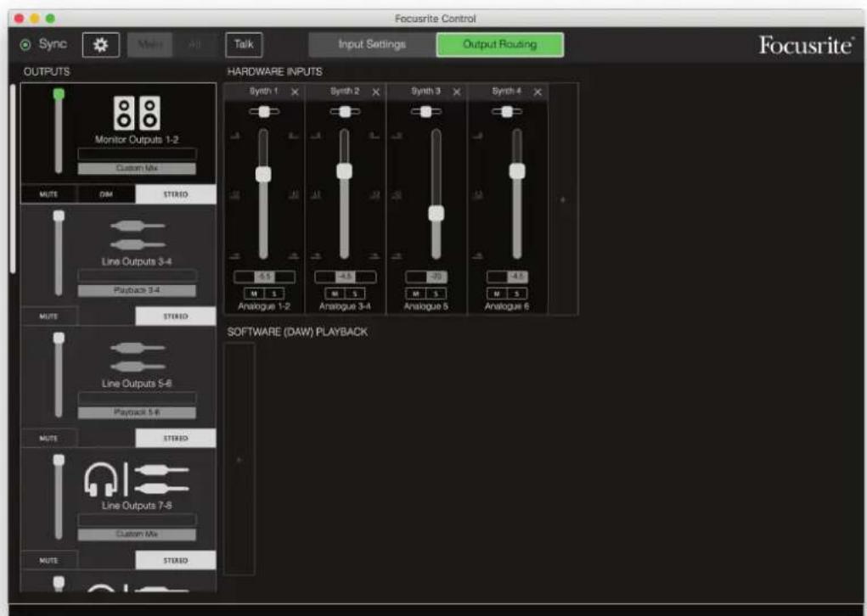Click the Synth 1 volume fader handle
The width and height of the screenshot is (867, 616).
pyautogui.click(x=264, y=175)
